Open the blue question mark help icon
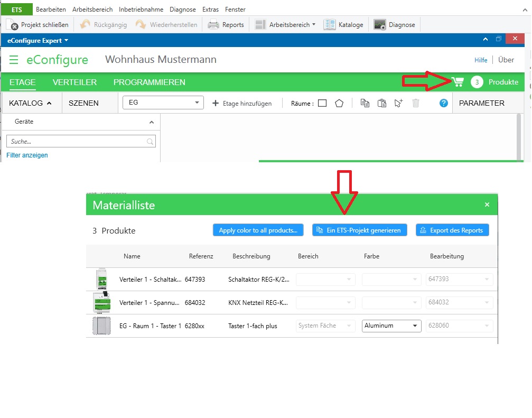Screen dimensions: 532x418 coord(443,103)
